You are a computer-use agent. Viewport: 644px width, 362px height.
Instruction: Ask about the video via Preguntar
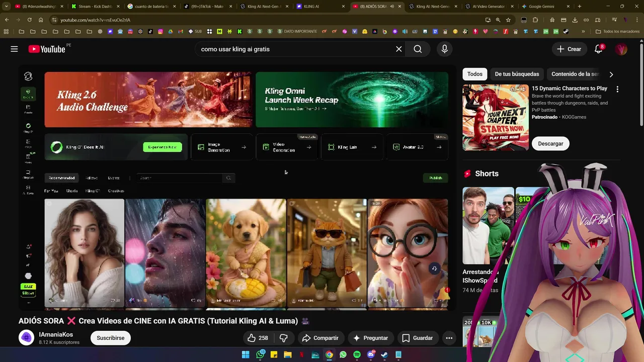[x=370, y=338]
